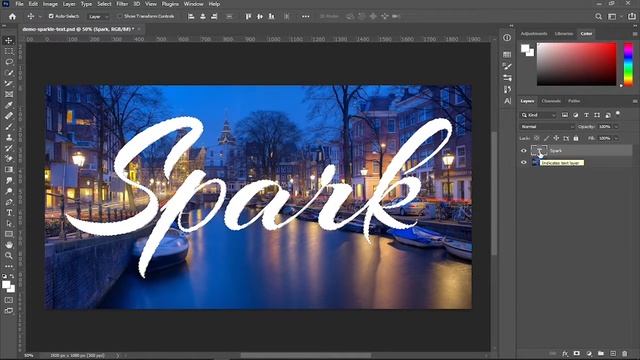Toggle filter for pixel layers
The image size is (640, 360).
click(x=564, y=115)
